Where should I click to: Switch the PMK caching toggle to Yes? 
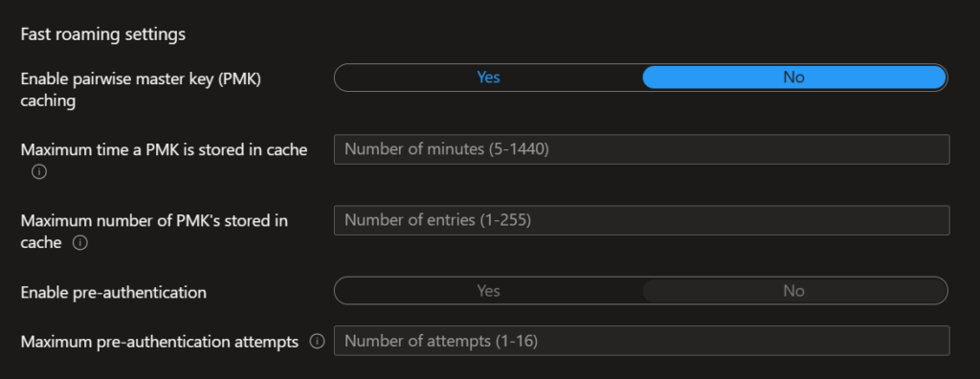pyautogui.click(x=488, y=78)
